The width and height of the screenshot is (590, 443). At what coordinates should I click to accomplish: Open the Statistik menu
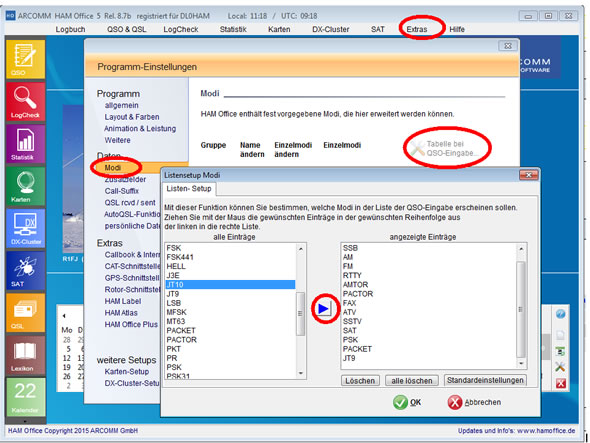233,29
